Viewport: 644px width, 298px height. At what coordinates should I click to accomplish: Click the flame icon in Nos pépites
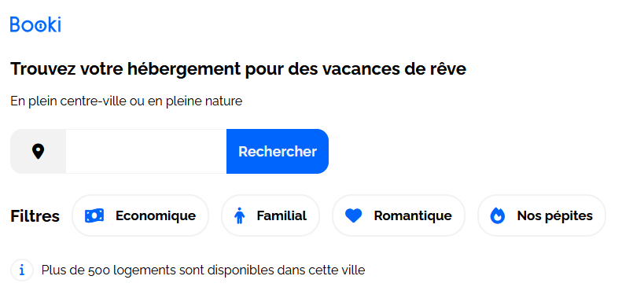tap(498, 215)
